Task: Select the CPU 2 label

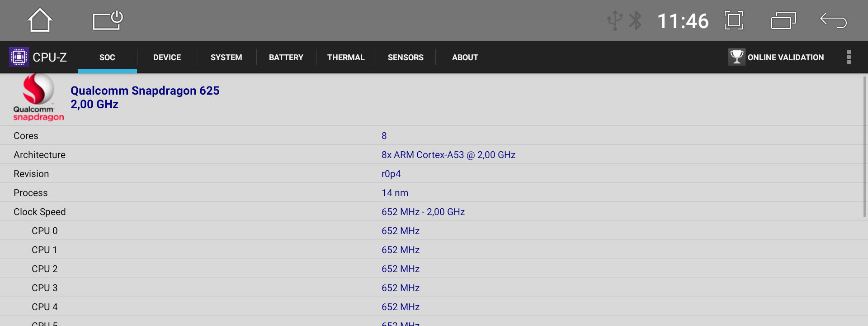Action: click(44, 269)
